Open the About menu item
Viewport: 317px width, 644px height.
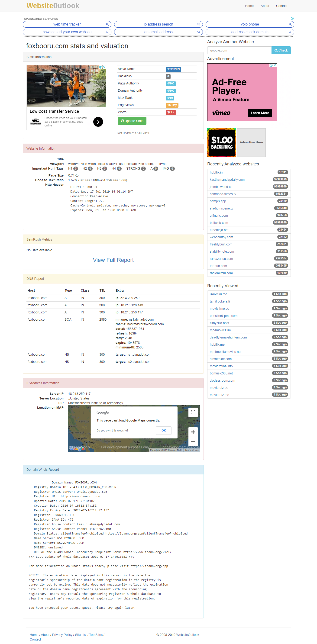pyautogui.click(x=265, y=6)
